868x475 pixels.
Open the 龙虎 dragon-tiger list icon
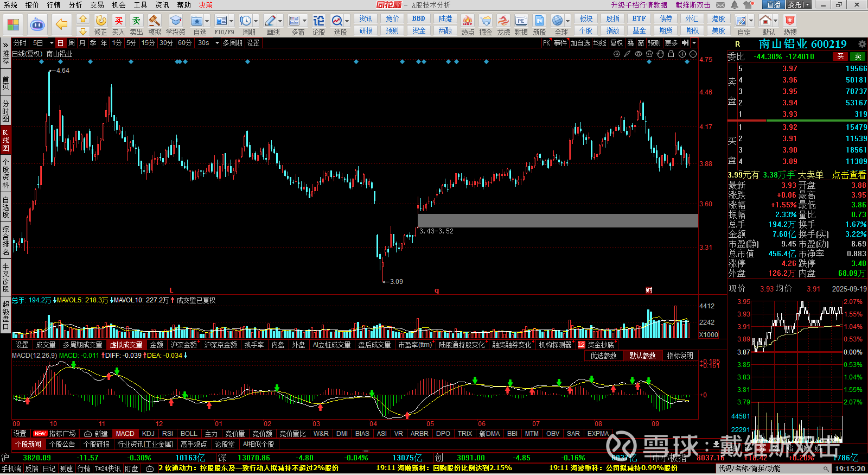pyautogui.click(x=503, y=25)
